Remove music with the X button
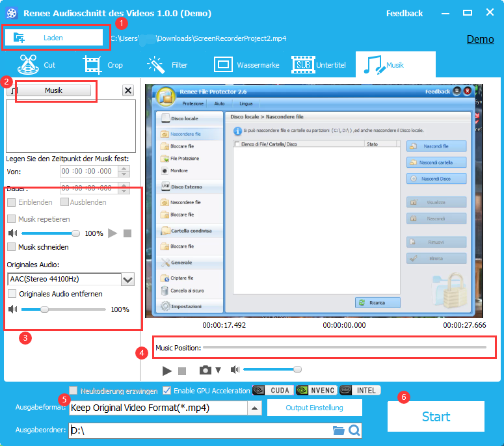This screenshot has height=446, width=504. [x=128, y=90]
